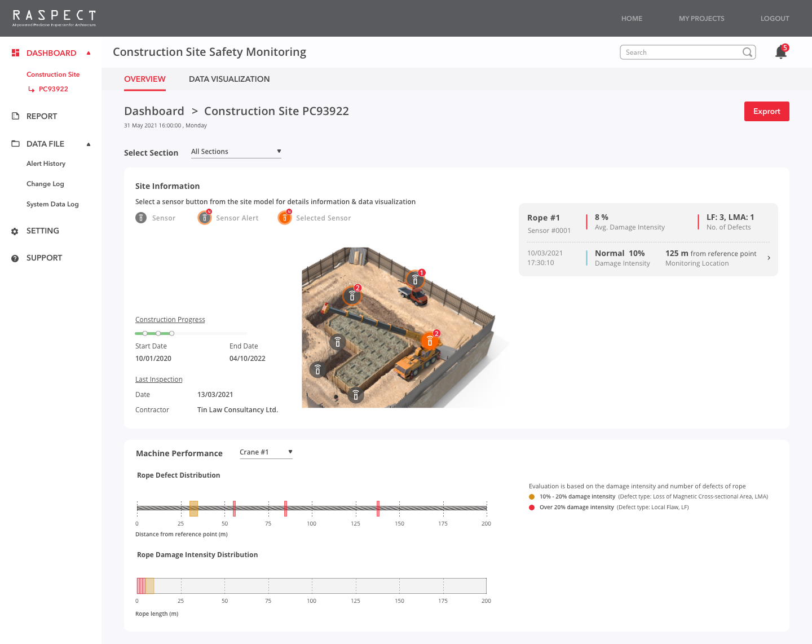Switch to Data Visualization tab
The height and width of the screenshot is (644, 812).
(229, 79)
